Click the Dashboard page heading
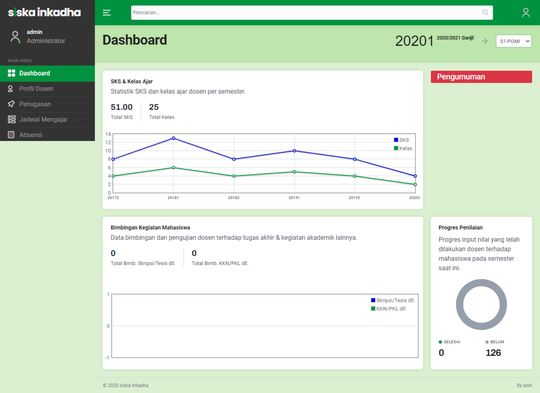Viewport: 540px width, 393px height. (x=135, y=40)
